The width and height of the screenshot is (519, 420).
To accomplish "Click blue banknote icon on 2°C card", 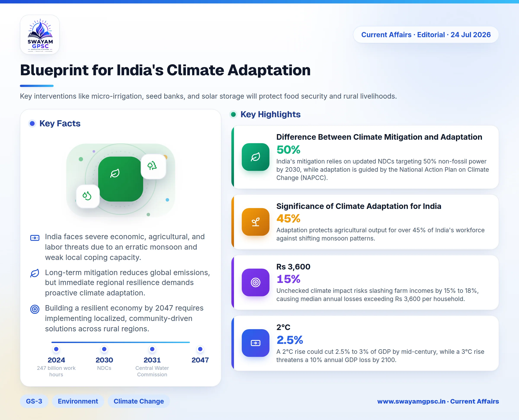I will (x=255, y=343).
